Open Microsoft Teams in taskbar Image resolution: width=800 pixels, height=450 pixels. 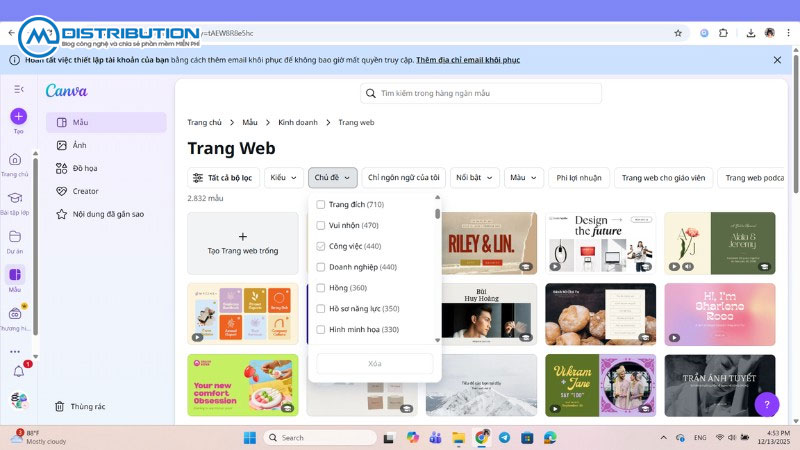point(435,438)
